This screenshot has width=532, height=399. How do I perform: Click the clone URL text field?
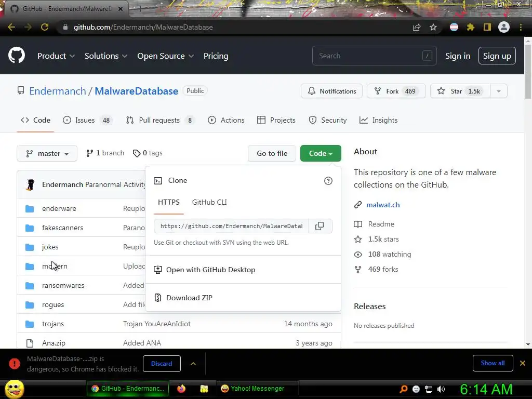coord(231,226)
